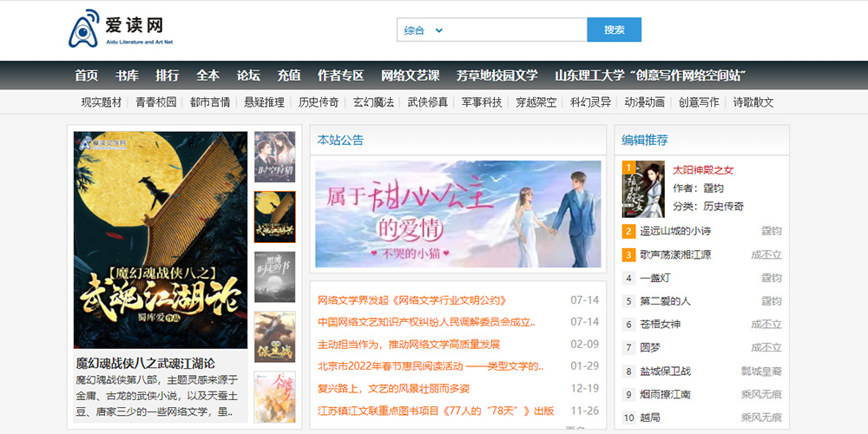The height and width of the screenshot is (434, 868).
Task: Open recommended book 苍梧女神
Action: (661, 325)
